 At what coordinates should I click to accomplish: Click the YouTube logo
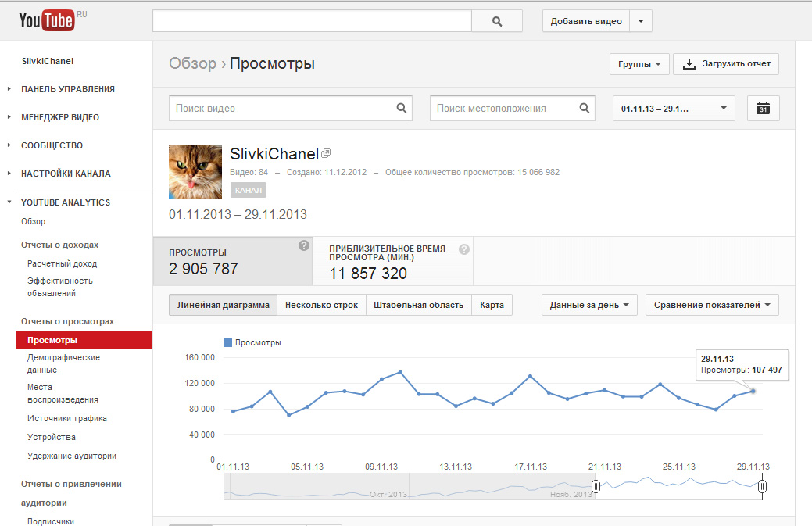tap(47, 20)
